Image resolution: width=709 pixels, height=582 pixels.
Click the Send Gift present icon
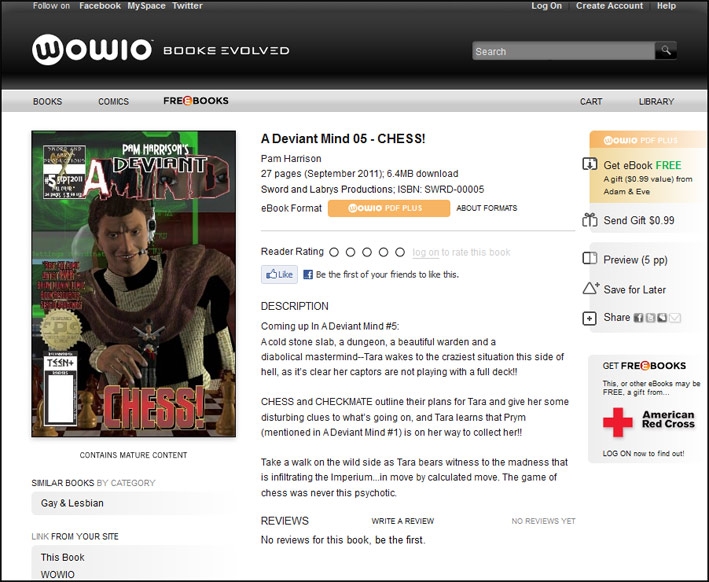(x=590, y=220)
